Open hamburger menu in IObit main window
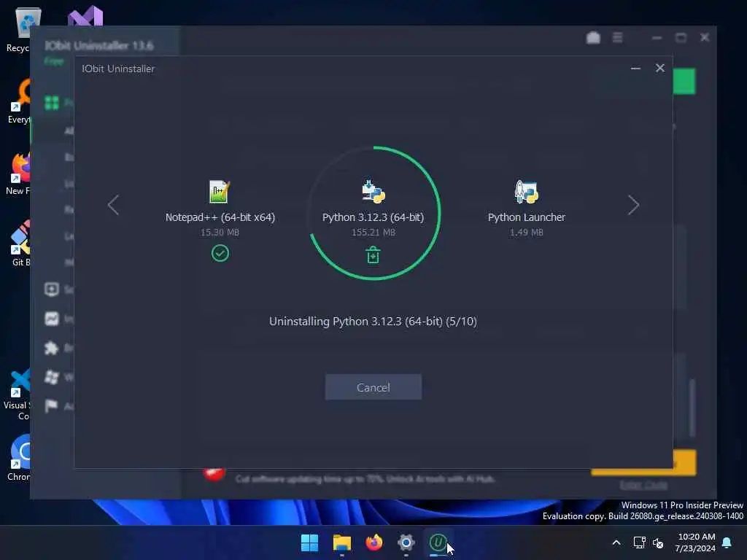747x560 pixels. tap(617, 37)
